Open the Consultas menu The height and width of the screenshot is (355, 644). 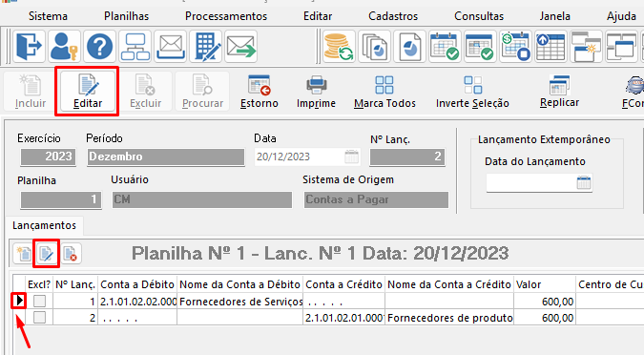point(479,16)
